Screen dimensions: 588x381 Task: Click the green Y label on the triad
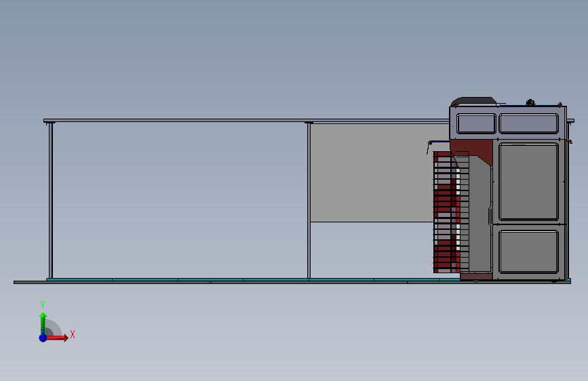pos(43,305)
